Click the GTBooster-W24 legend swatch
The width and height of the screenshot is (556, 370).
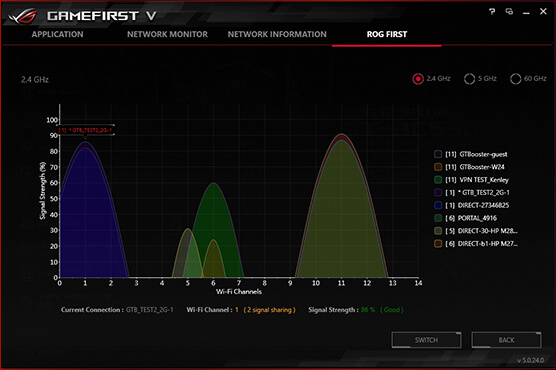[x=438, y=167]
